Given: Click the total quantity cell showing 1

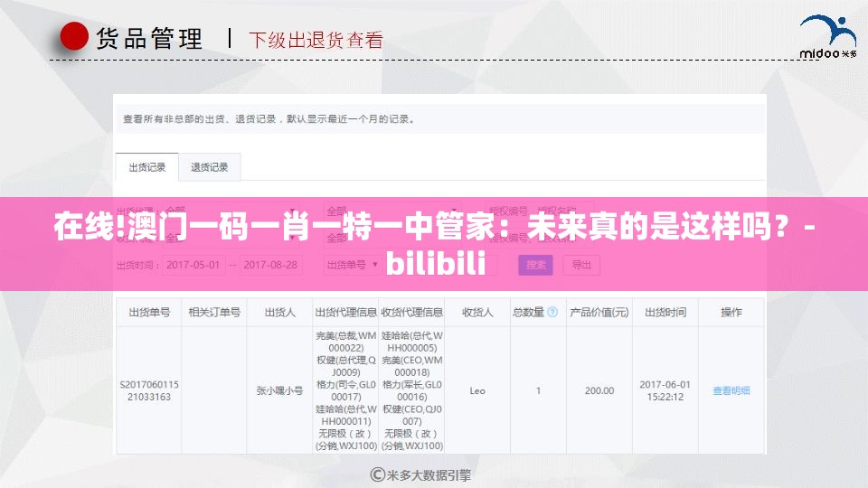Looking at the screenshot, I should [538, 390].
